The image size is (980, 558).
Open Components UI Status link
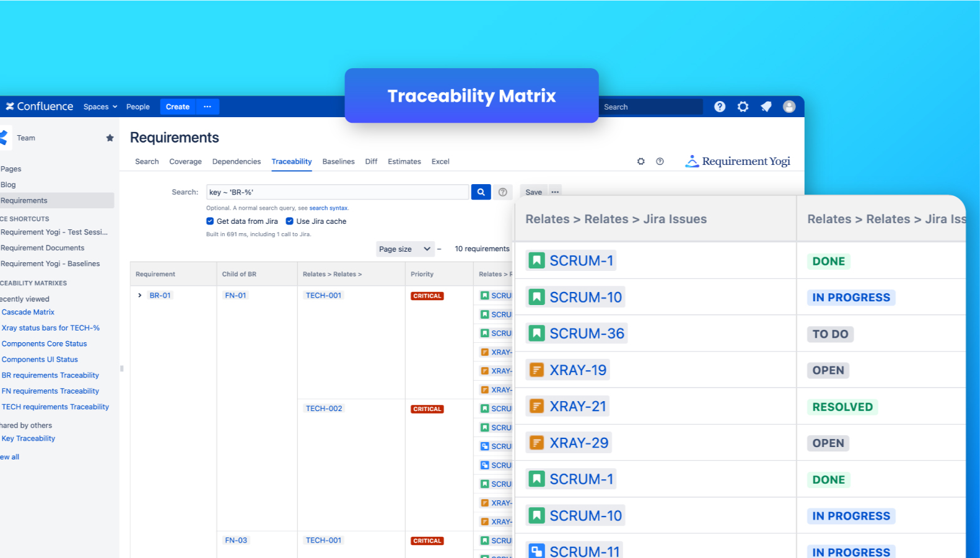click(x=40, y=360)
